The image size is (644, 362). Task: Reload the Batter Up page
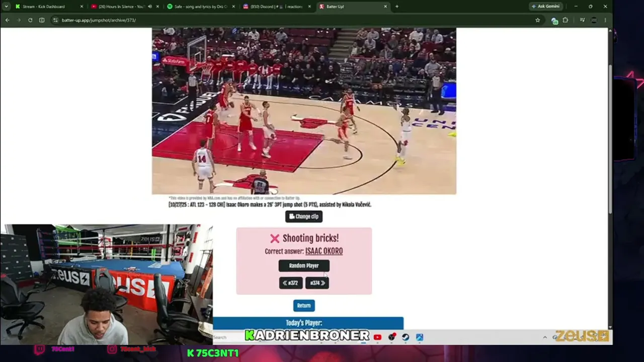pos(30,20)
